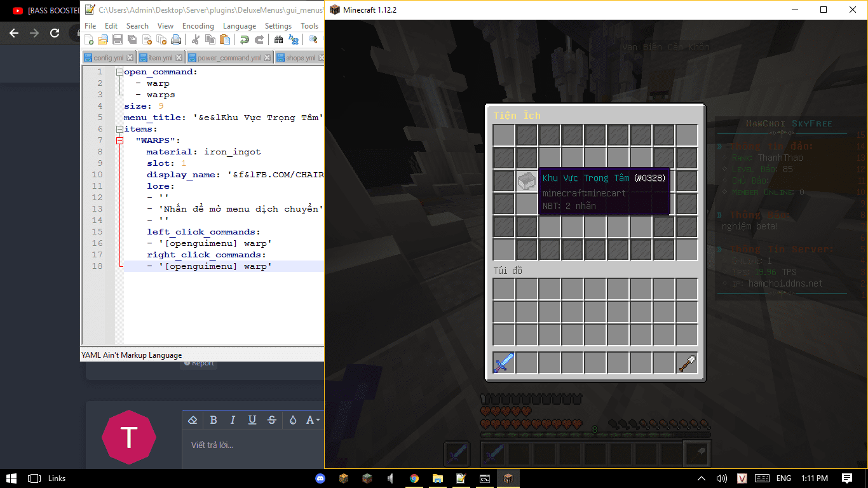Viewport: 868px width, 488px height.
Task: Undo the last edit in Notepad++
Action: pos(245,40)
